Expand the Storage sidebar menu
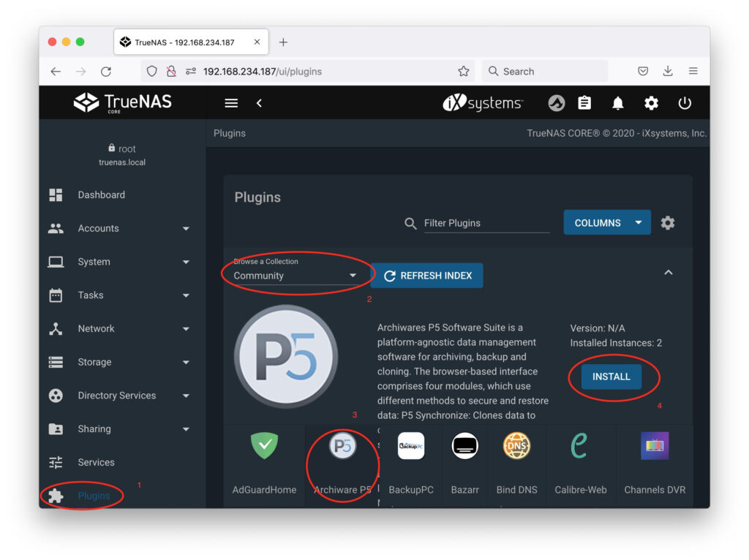Image resolution: width=749 pixels, height=560 pixels. tap(117, 362)
